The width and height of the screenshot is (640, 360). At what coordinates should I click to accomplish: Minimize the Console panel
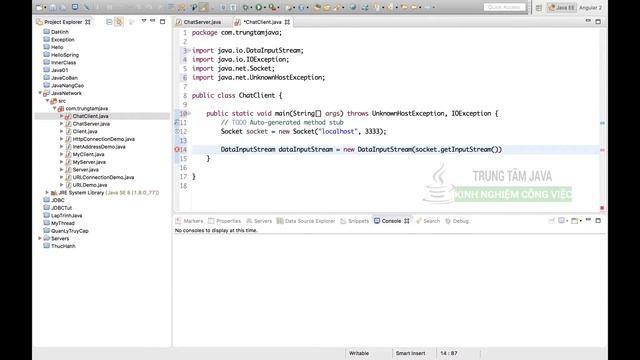pos(588,220)
